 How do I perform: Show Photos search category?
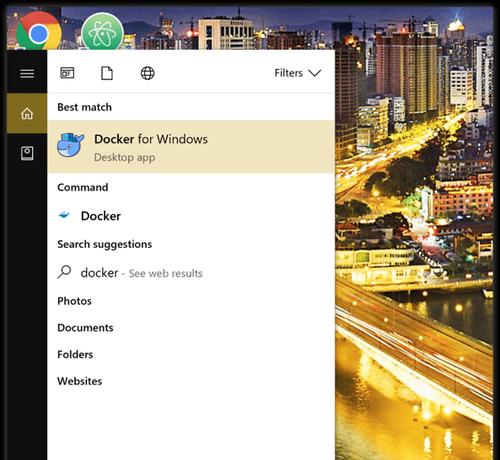click(74, 301)
